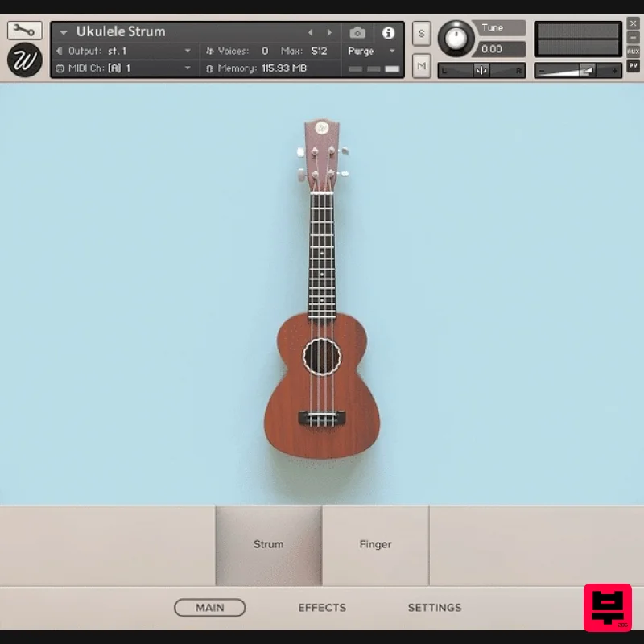
Task: Open the instrument info panel
Action: [x=388, y=33]
